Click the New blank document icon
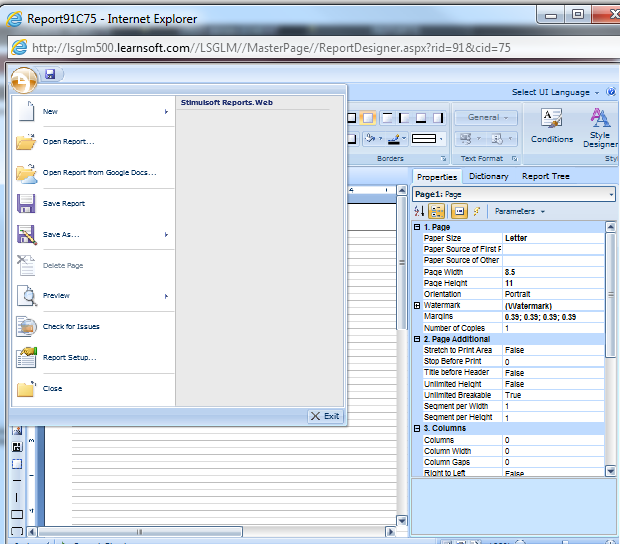Viewport: 620px width, 544px height. pyautogui.click(x=27, y=111)
